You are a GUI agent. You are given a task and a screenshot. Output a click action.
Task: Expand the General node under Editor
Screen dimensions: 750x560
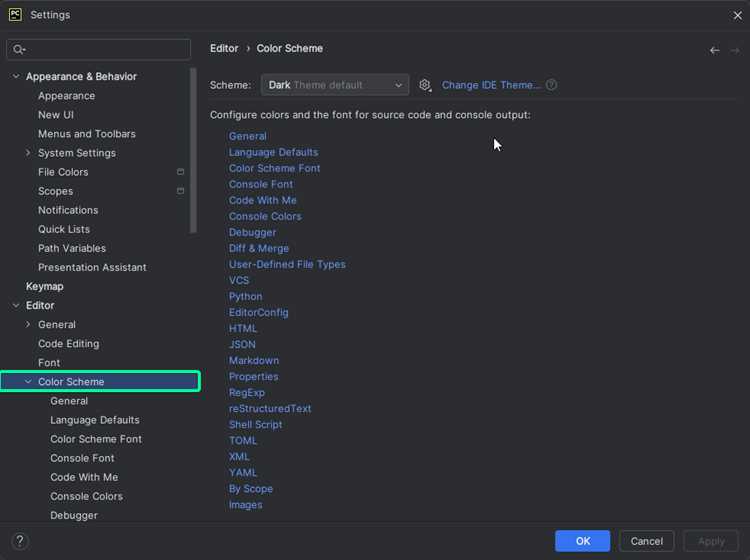coord(28,324)
